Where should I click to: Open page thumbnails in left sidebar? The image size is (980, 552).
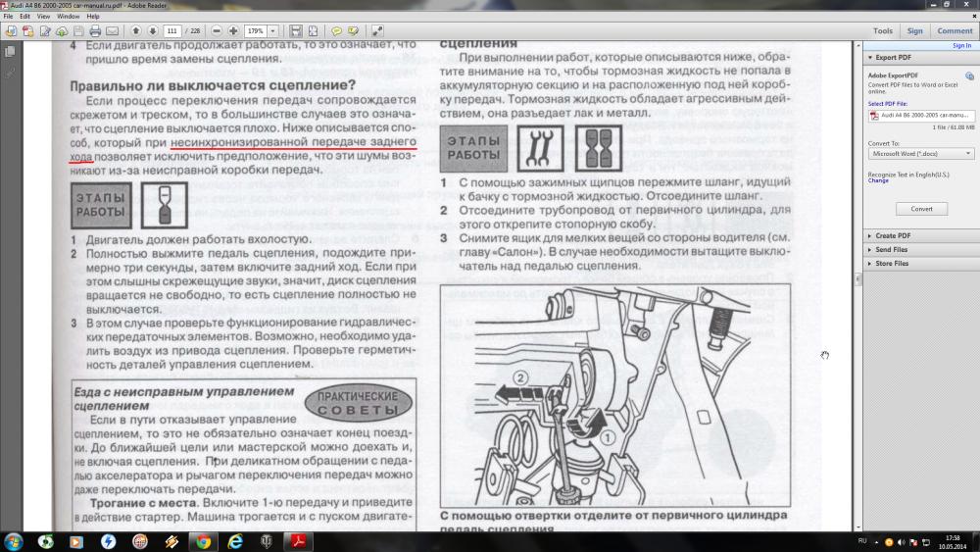[x=10, y=51]
